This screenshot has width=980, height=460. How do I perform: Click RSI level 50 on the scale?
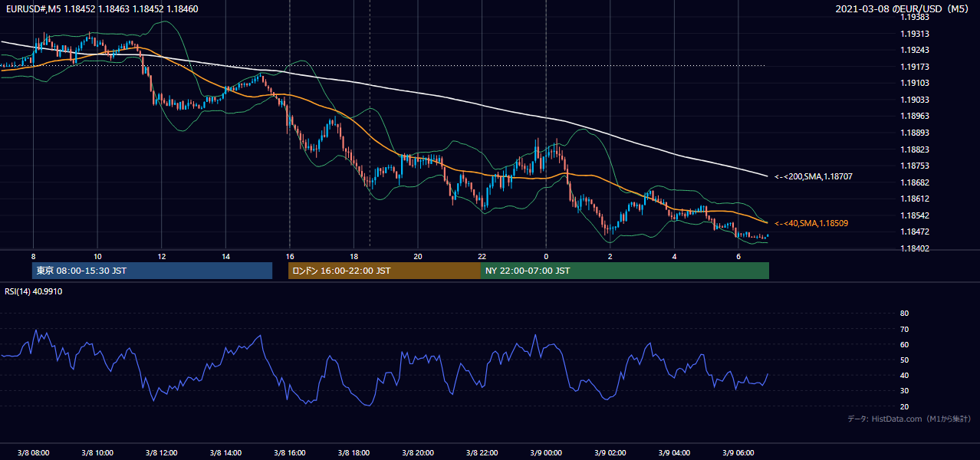904,360
